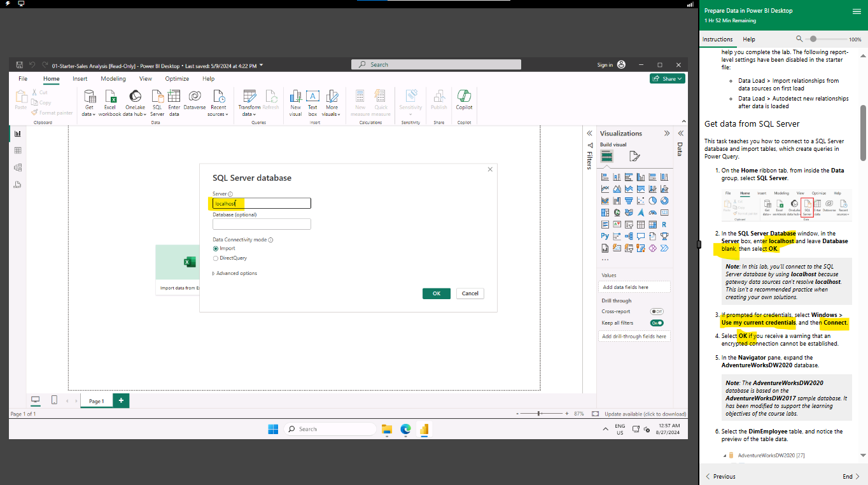
Task: Click the Share button
Action: 667,79
